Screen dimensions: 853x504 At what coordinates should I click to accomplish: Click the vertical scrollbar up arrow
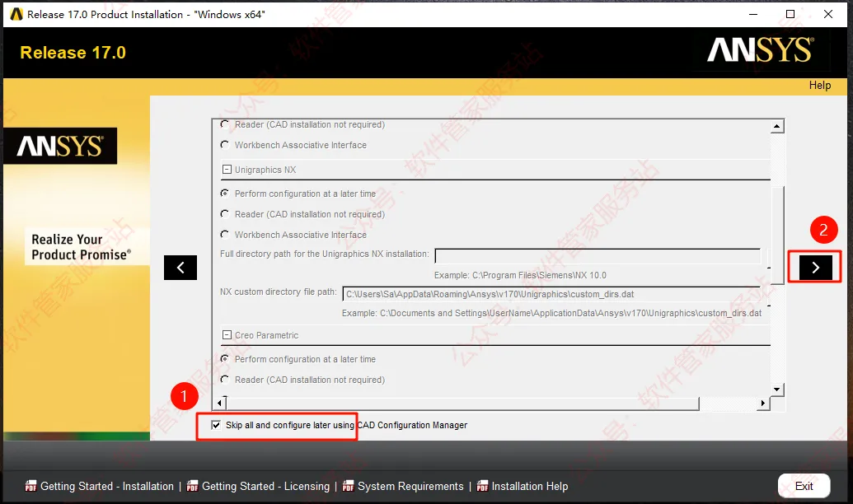click(x=777, y=126)
